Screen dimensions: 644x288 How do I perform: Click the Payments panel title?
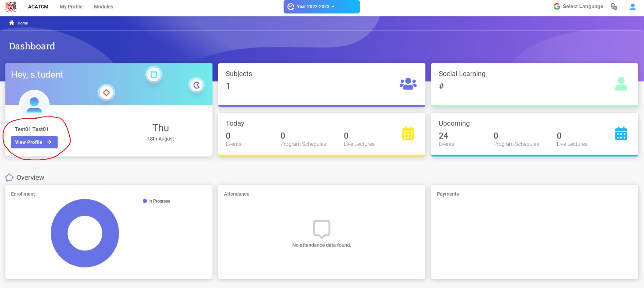click(x=448, y=194)
